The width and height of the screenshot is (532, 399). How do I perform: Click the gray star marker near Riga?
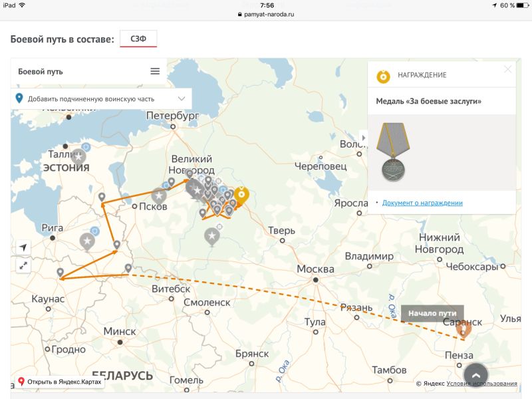87,241
